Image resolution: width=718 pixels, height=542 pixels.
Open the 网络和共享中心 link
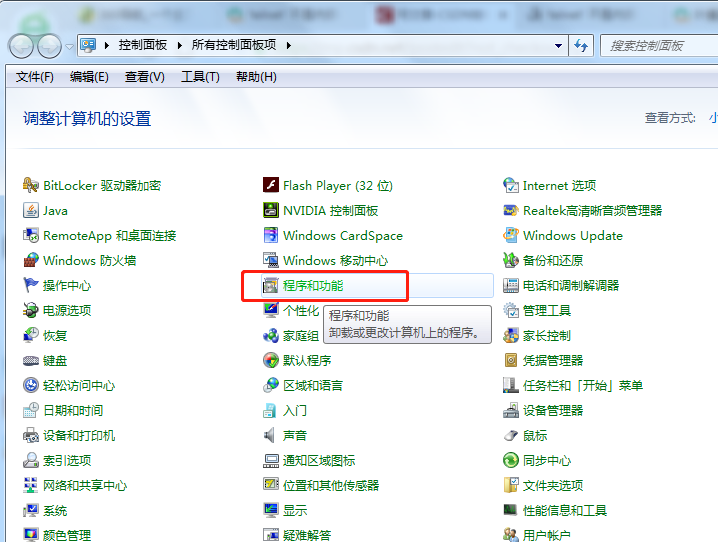click(85, 485)
